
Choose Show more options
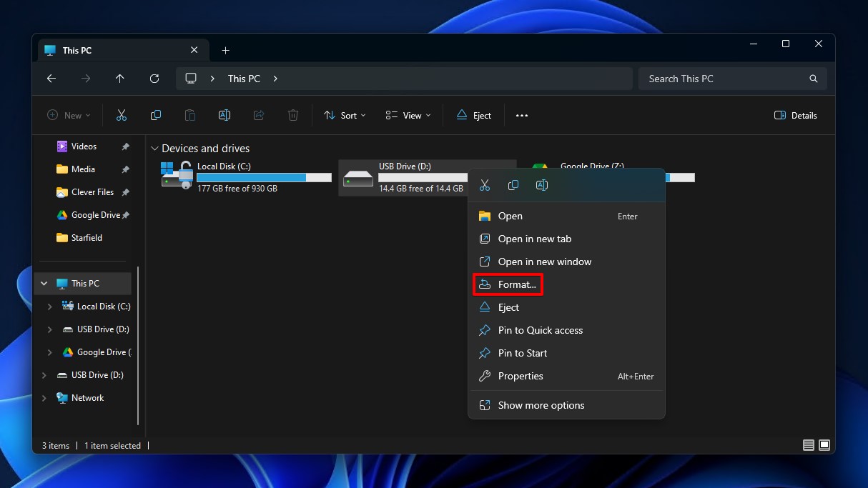(x=541, y=405)
